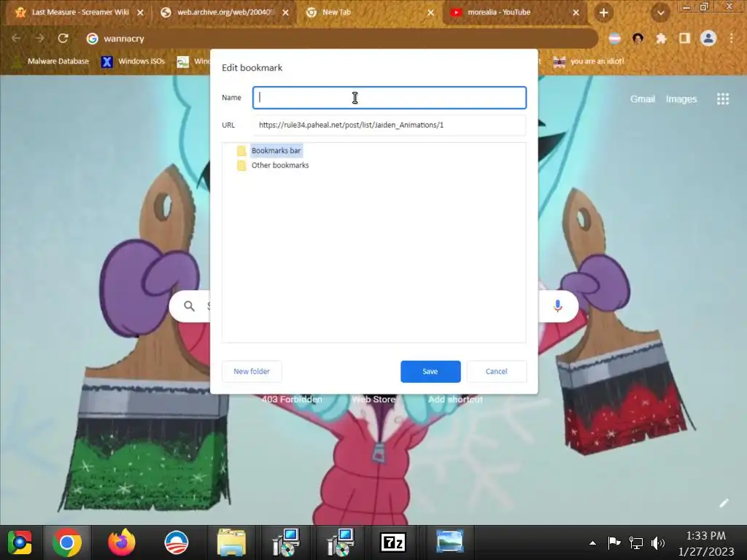Screen dimensions: 747x560
Task: Open 7-Zip from the taskbar
Action: click(393, 542)
